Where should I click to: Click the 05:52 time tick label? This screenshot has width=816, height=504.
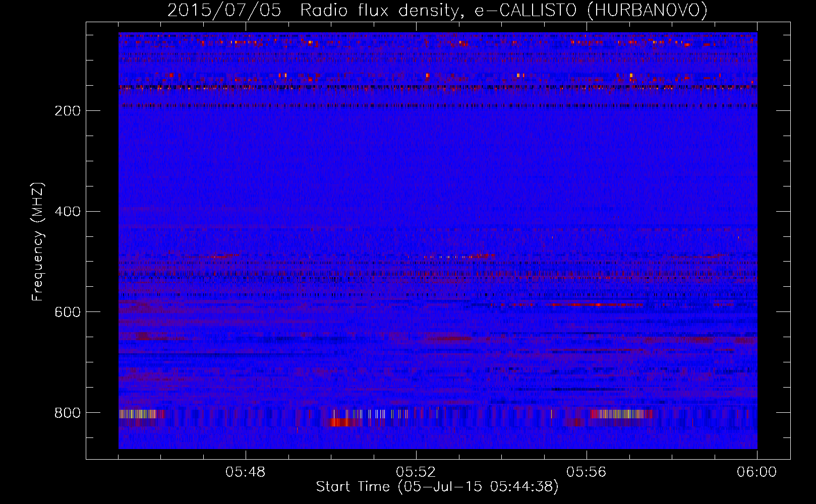coord(416,472)
